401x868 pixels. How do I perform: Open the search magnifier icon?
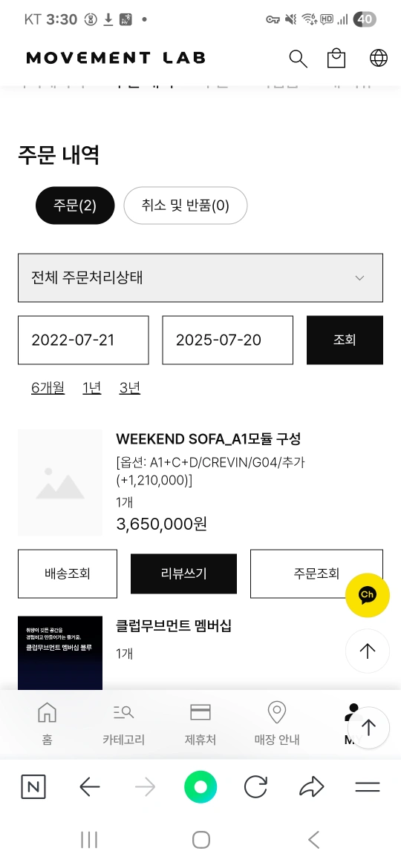pyautogui.click(x=298, y=58)
